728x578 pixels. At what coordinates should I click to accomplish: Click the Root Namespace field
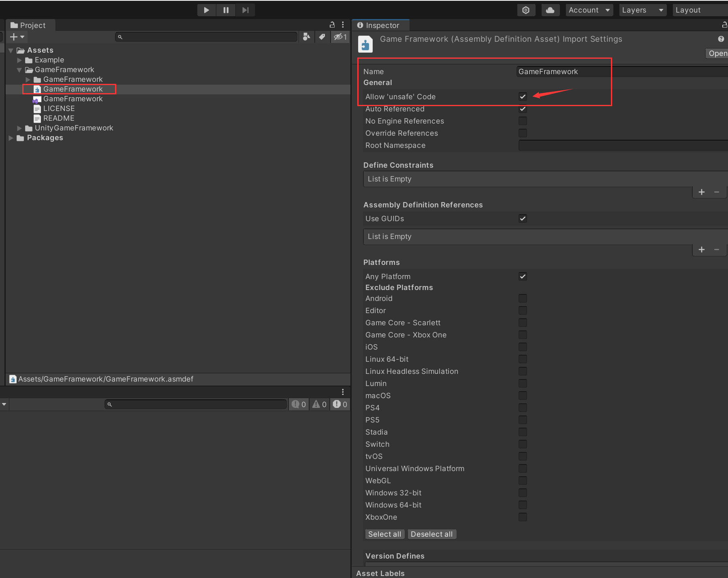(x=623, y=145)
